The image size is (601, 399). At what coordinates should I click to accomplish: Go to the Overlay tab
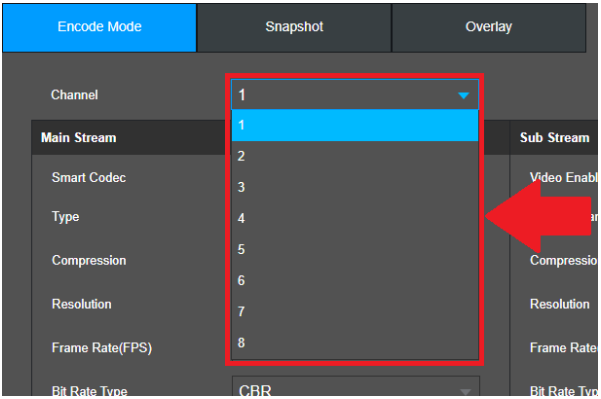click(488, 28)
